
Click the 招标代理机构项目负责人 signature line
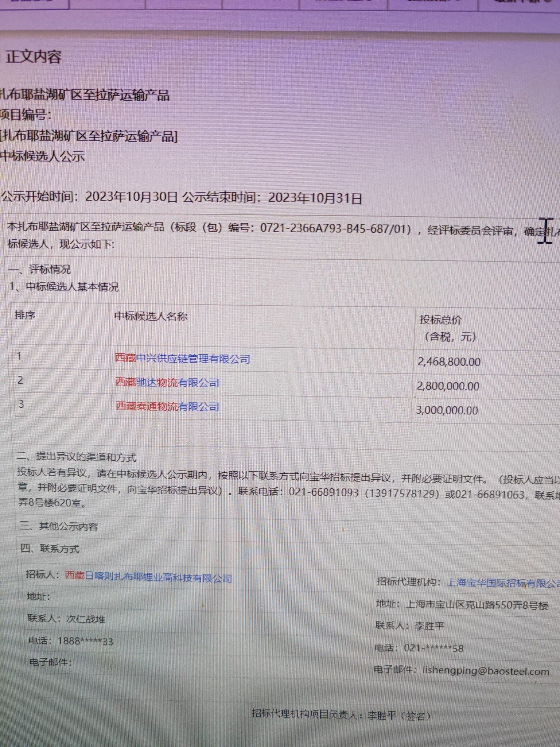click(x=341, y=715)
